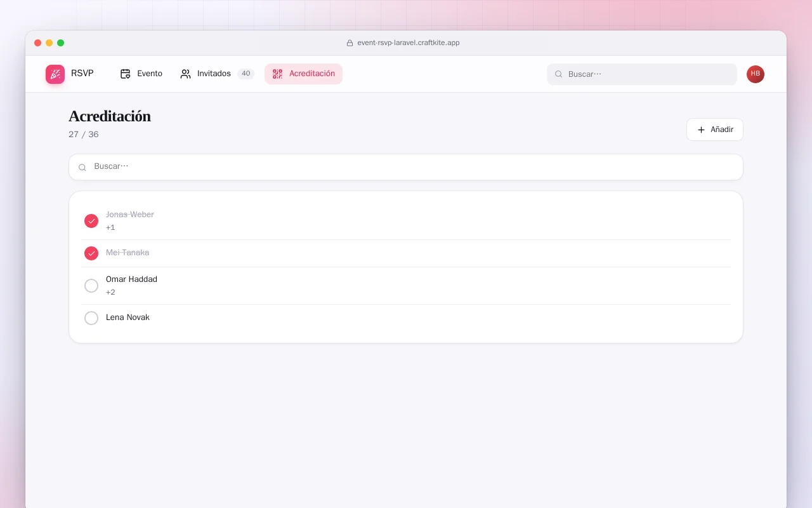812x508 pixels.
Task: Click the magnifier icon in the top navigation search
Action: [x=559, y=74]
